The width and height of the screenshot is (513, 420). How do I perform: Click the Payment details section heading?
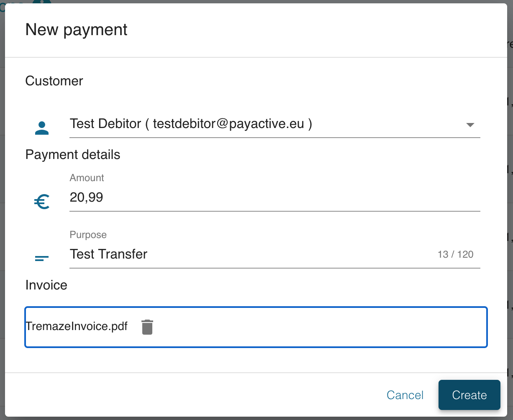coord(73,155)
